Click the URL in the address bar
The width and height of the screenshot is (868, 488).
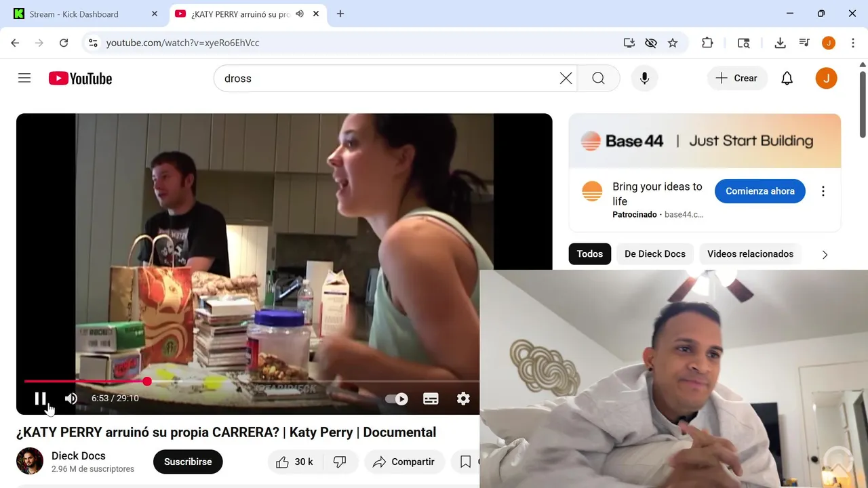pyautogui.click(x=183, y=43)
